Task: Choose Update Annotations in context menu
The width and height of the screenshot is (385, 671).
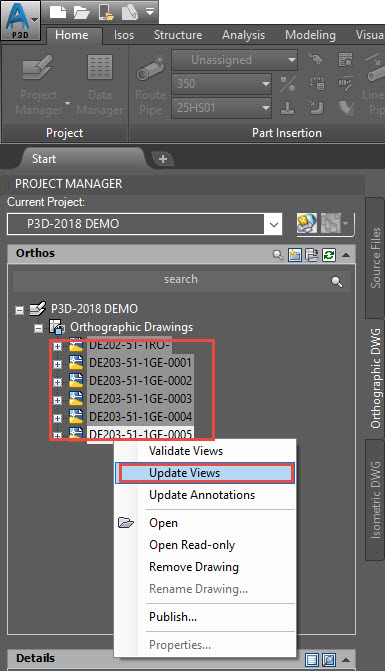Action: pyautogui.click(x=205, y=495)
